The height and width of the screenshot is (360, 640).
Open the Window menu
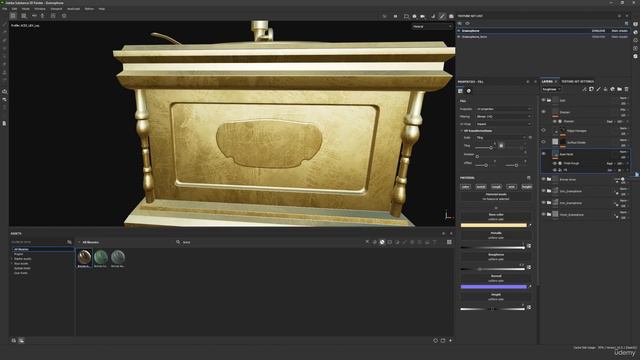coord(40,9)
